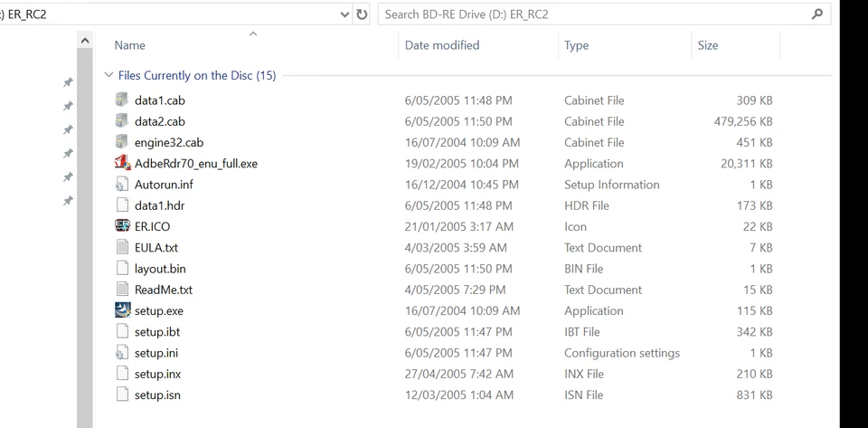Sort by the Size column header
The width and height of the screenshot is (868, 428).
pyautogui.click(x=708, y=45)
